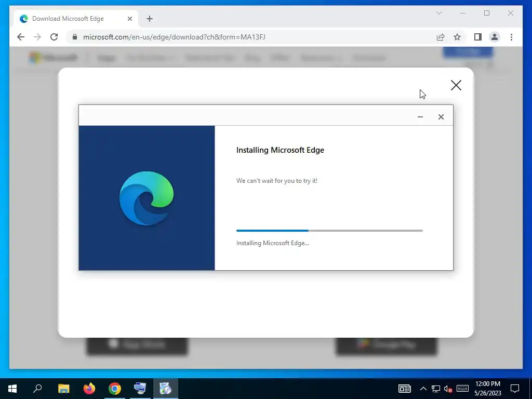Maximize the Chrome browser window
The image size is (532, 399).
[x=487, y=13]
